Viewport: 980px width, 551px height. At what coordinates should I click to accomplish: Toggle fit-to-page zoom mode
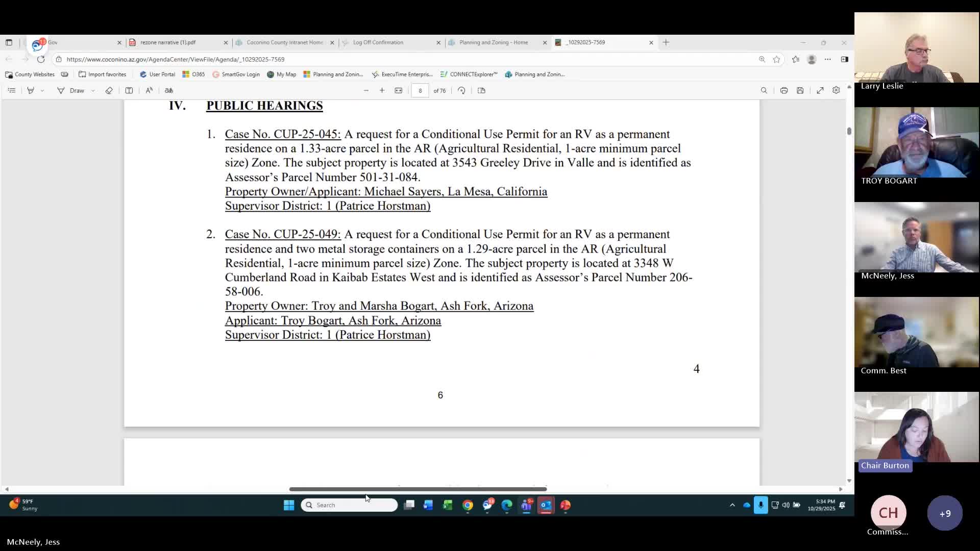click(399, 90)
